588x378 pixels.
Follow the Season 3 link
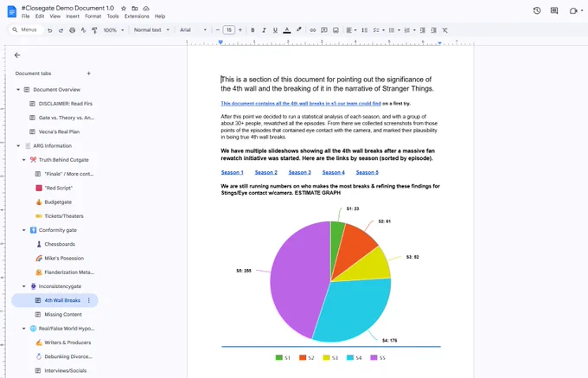click(x=300, y=172)
